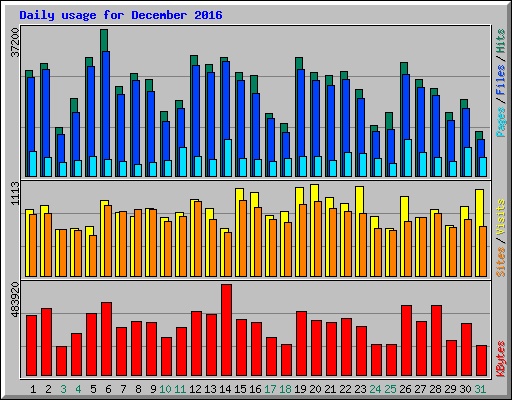
Task: Click the 'Pages' legend label
Action: [x=501, y=122]
